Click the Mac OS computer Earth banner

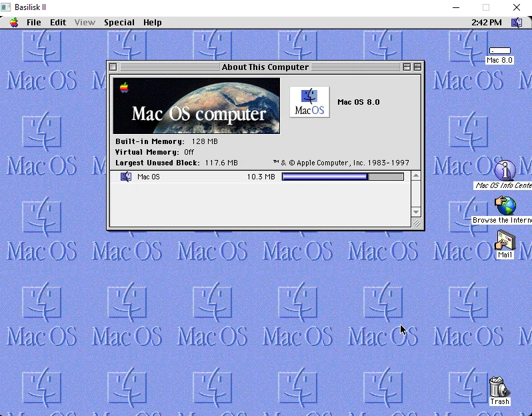click(x=197, y=106)
